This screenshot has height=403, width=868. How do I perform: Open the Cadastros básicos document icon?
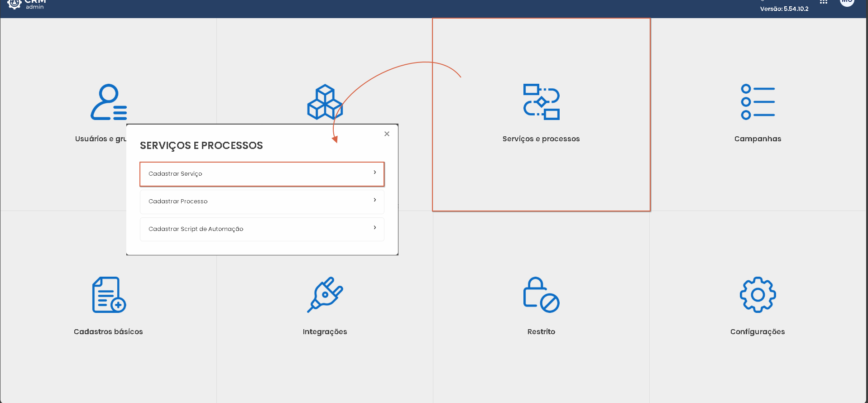[109, 295]
